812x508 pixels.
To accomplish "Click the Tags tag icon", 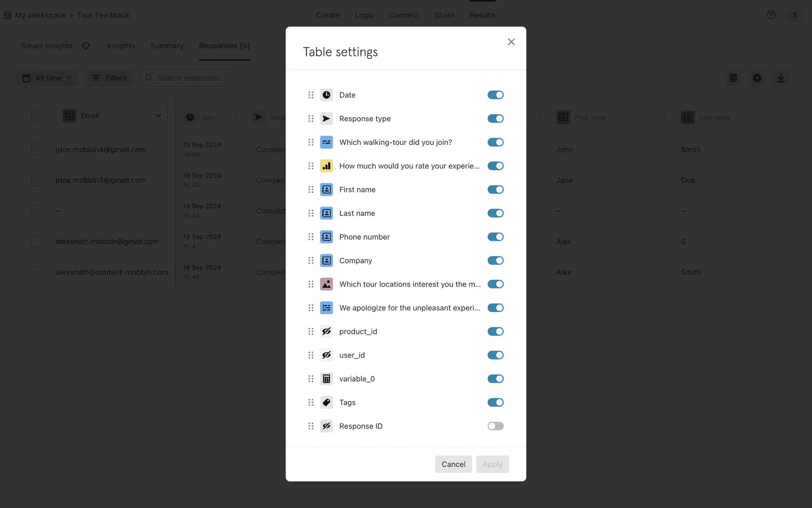I will 326,402.
